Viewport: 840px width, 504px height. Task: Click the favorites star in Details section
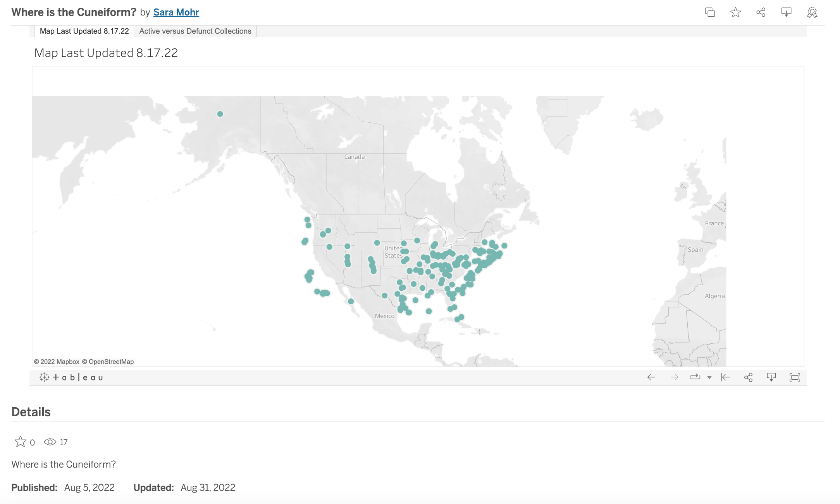coord(20,442)
